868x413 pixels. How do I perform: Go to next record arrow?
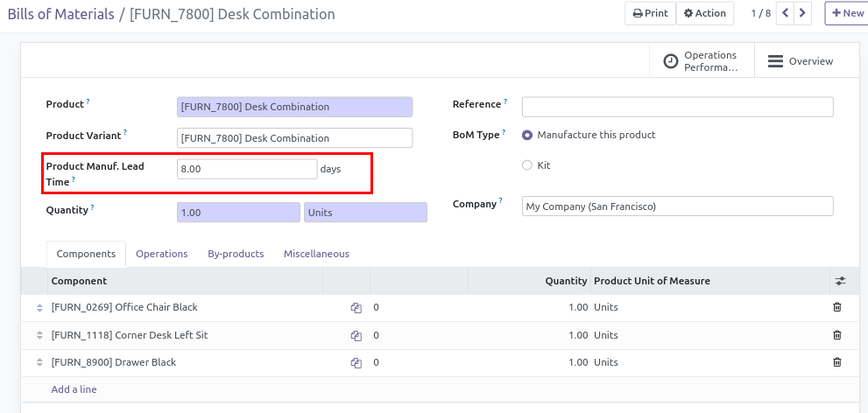pyautogui.click(x=802, y=13)
